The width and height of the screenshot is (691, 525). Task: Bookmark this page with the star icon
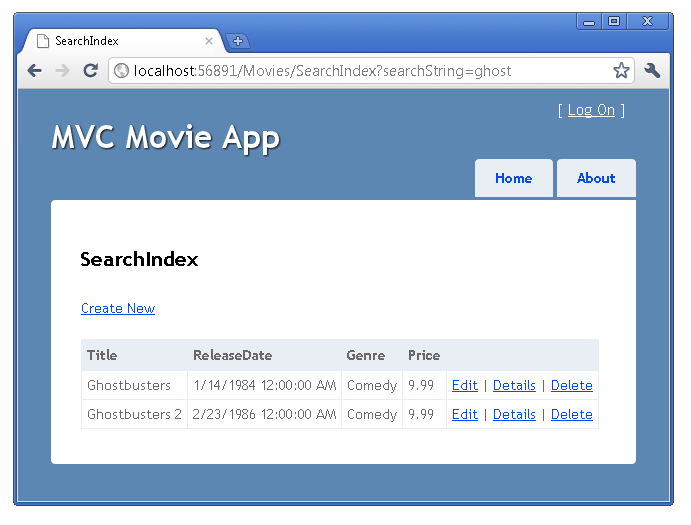621,71
